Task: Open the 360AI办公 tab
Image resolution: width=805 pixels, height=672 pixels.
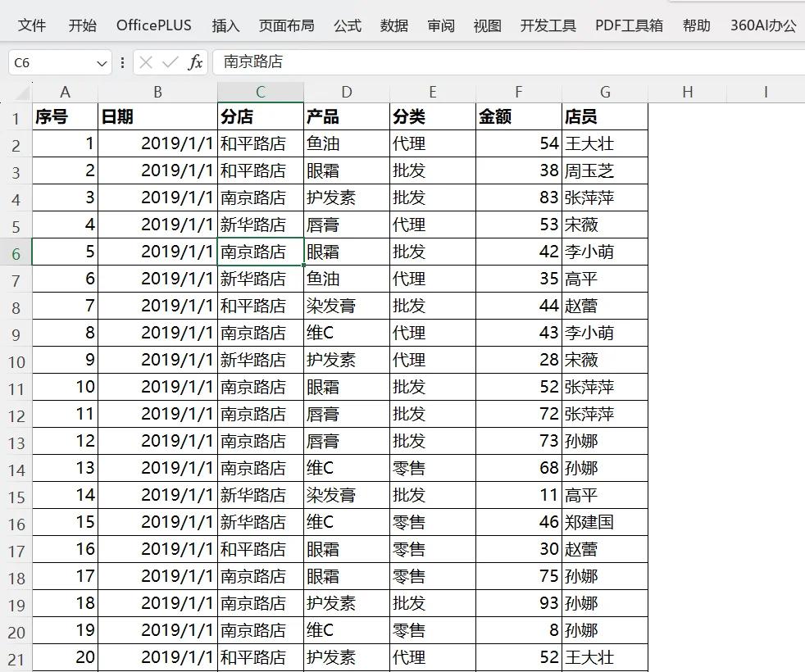Action: [x=764, y=25]
